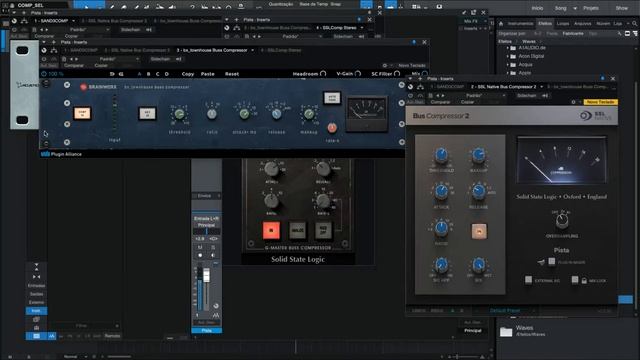The image size is (640, 360).
Task: Click the red fade knob on townhouse compressor
Action: tap(332, 128)
